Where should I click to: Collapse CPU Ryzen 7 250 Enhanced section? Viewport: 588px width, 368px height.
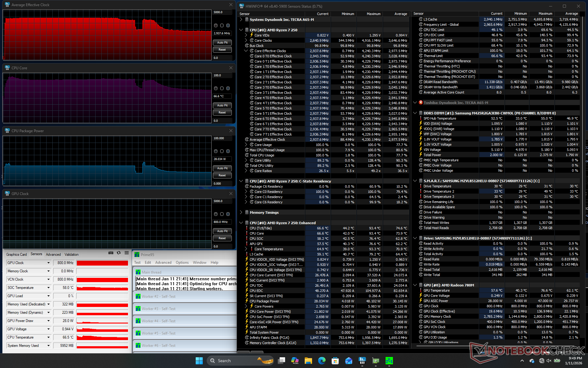coord(241,223)
